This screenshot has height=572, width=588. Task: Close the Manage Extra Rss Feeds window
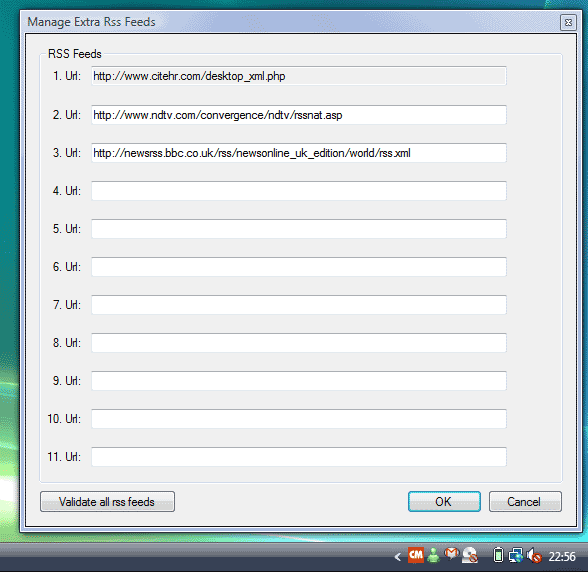pos(568,23)
